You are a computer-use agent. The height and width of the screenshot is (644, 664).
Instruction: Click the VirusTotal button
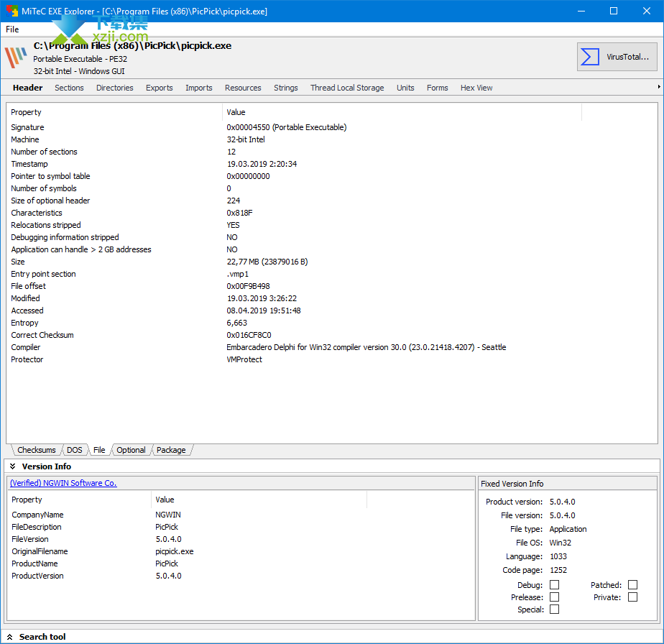(617, 57)
